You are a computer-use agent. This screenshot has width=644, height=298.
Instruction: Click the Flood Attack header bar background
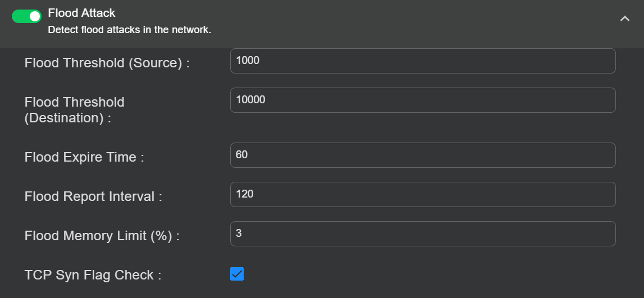tap(393, 22)
